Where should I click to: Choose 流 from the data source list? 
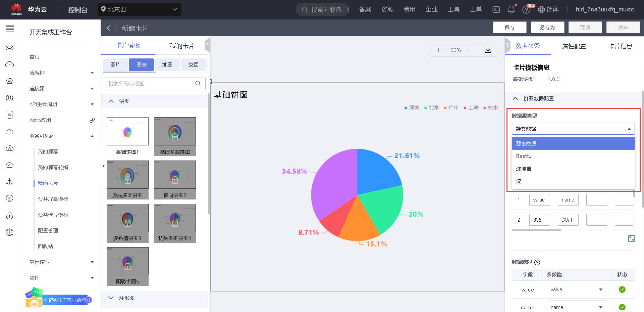pos(573,181)
